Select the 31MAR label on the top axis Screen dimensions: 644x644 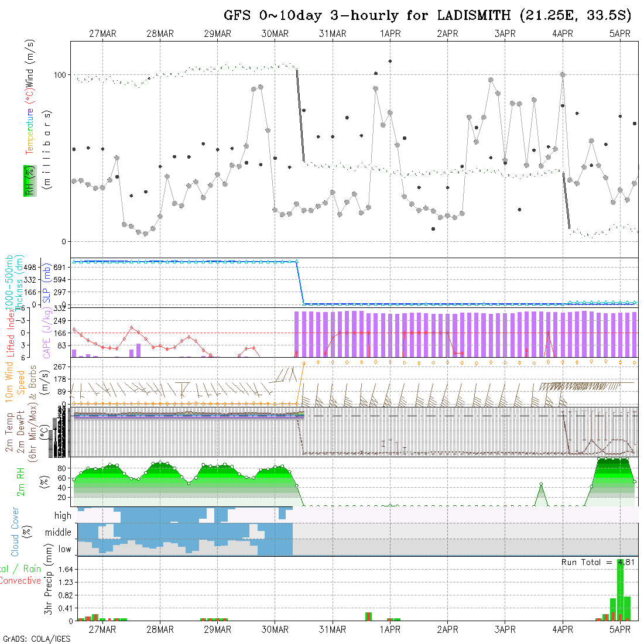click(333, 34)
